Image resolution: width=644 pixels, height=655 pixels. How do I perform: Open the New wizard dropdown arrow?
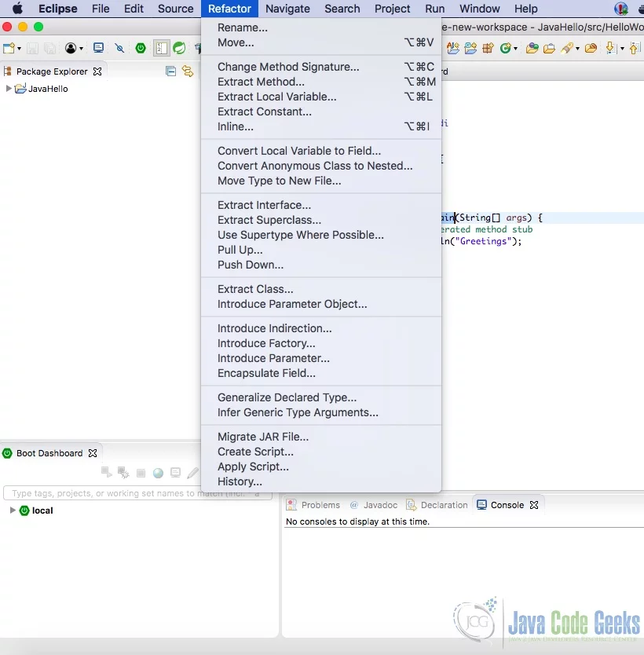point(19,49)
